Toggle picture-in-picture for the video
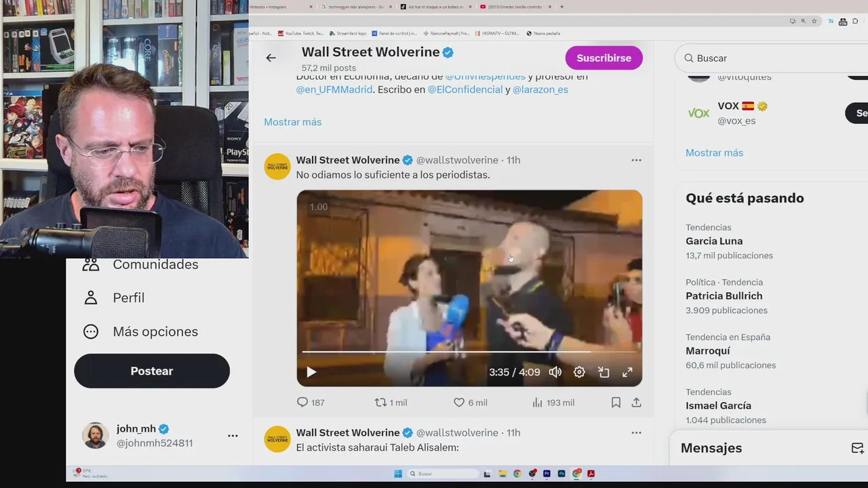868x488 pixels. [604, 371]
